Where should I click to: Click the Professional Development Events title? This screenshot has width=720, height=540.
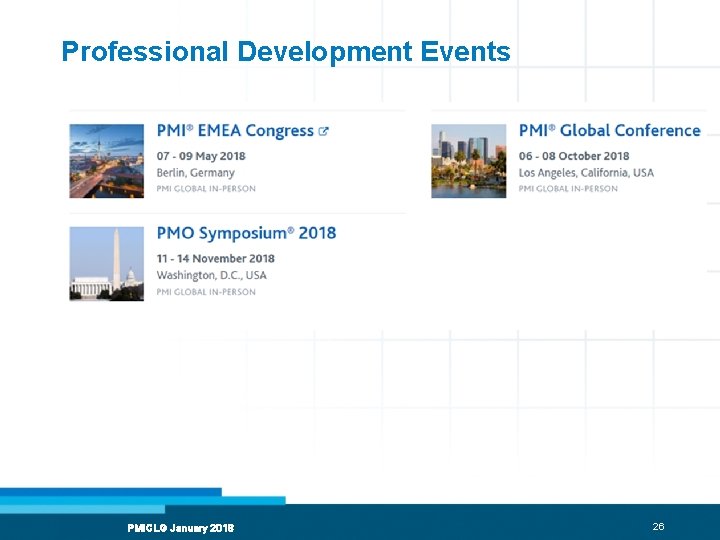pyautogui.click(x=286, y=52)
